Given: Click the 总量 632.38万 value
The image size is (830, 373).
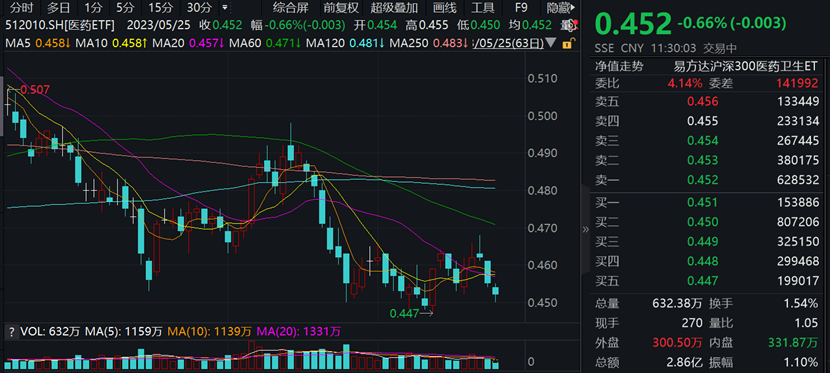Looking at the screenshot, I should click(677, 304).
